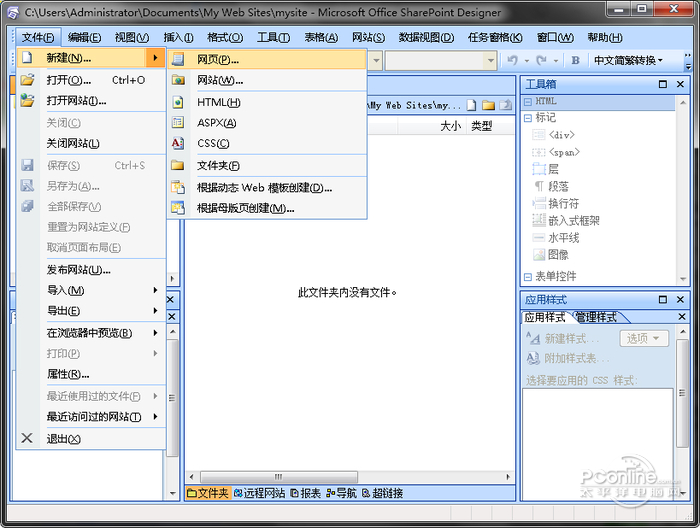Open the 格式(O) menu
The width and height of the screenshot is (700, 528).
[x=225, y=37]
